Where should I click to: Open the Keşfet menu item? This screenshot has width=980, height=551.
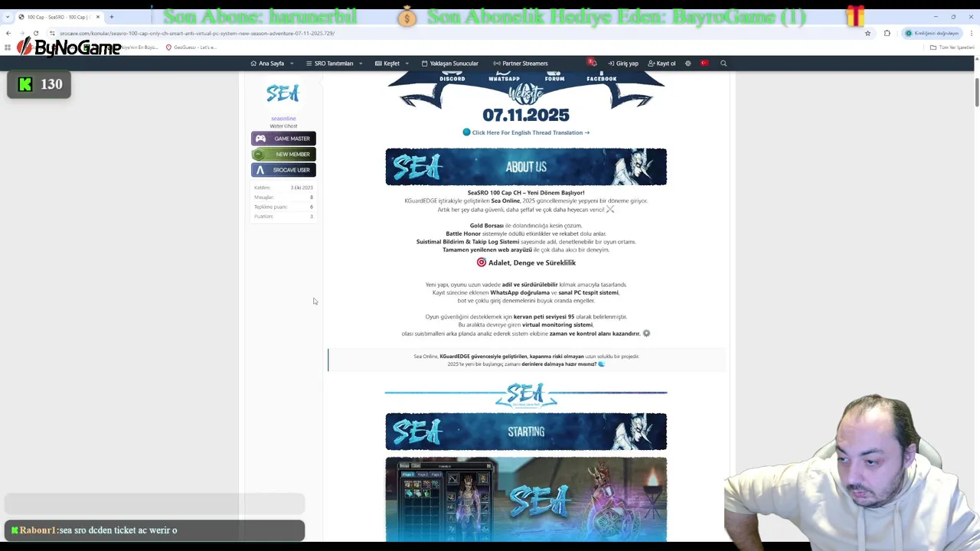(387, 64)
